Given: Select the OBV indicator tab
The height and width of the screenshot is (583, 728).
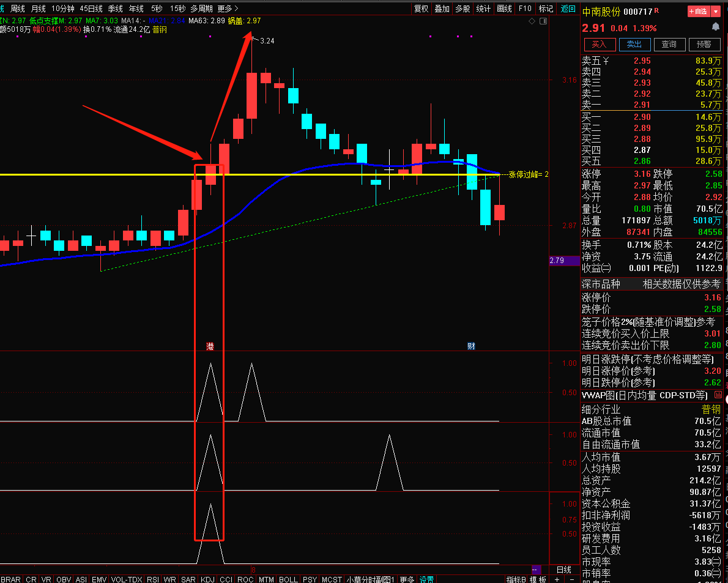Looking at the screenshot, I should click(64, 579).
